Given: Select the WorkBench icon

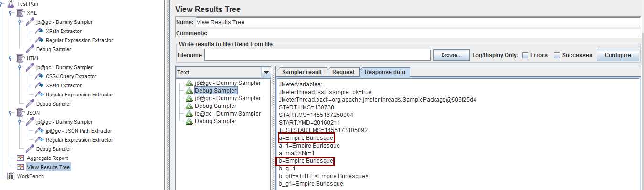Looking at the screenshot, I should (x=11, y=176).
